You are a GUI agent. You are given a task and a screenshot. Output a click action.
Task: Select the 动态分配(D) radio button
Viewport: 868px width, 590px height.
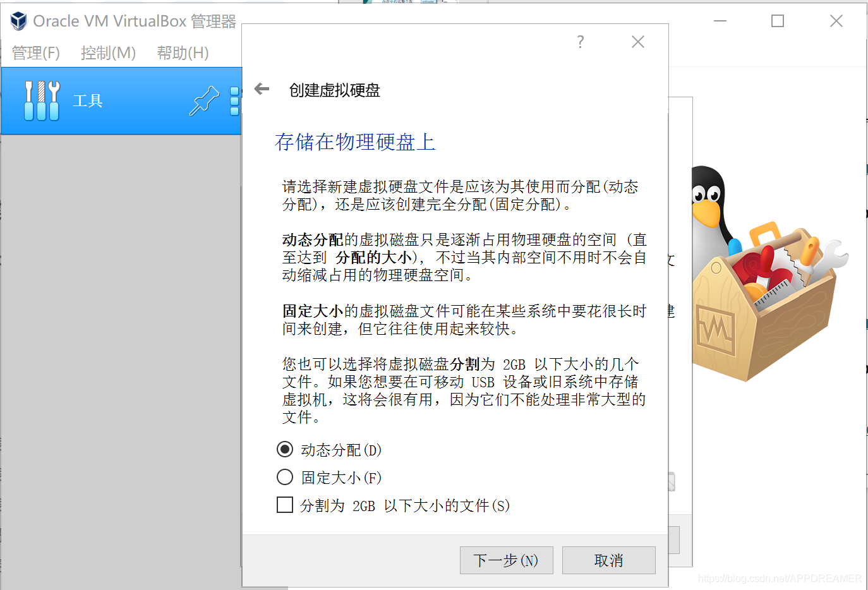click(285, 450)
